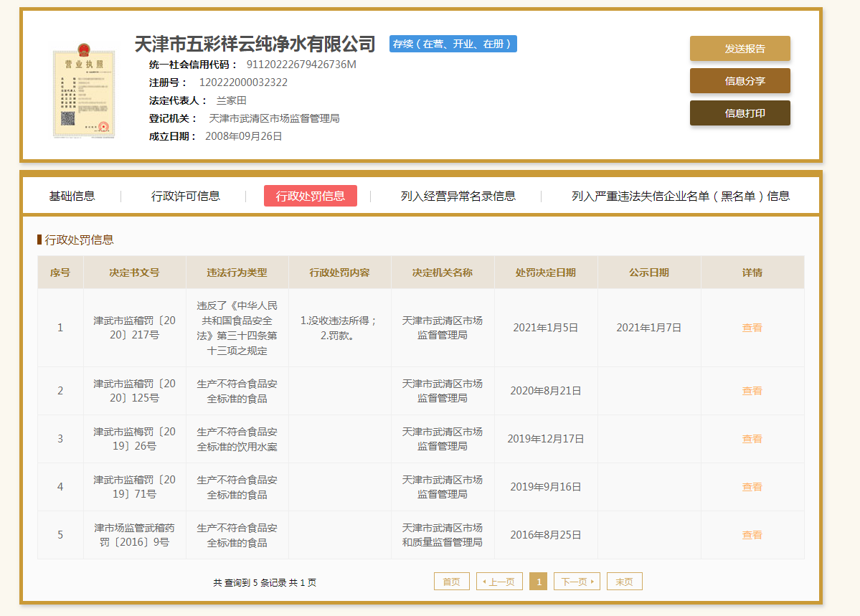Click publication date 2021年1月7日
The image size is (860, 616).
click(649, 328)
